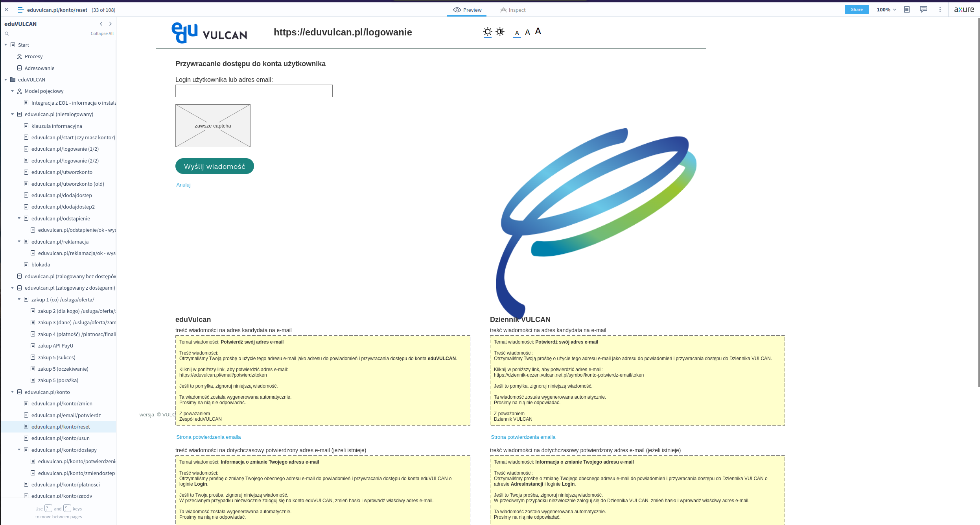Open the 100% zoom dropdown
980x525 pixels.
pyautogui.click(x=886, y=10)
